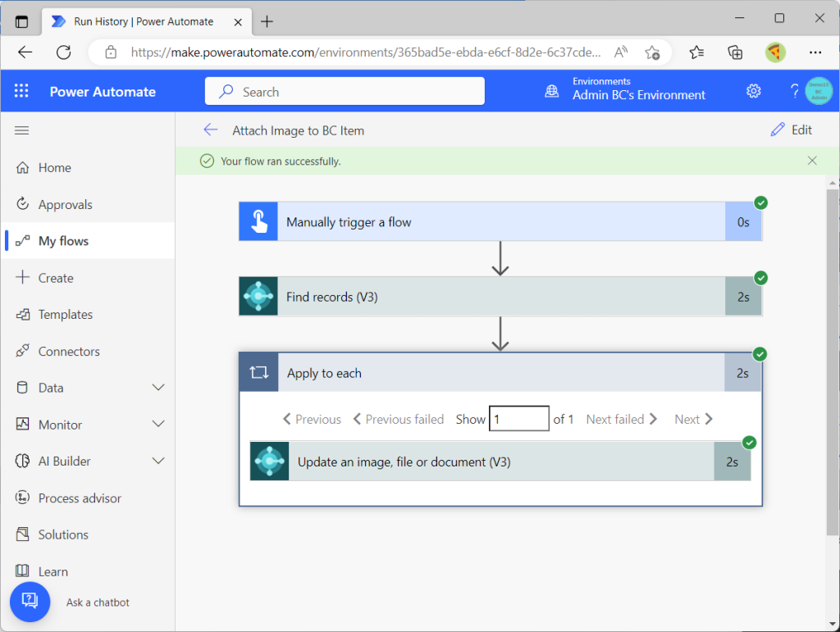Open the browser Favorites list icon
The height and width of the screenshot is (632, 840).
pos(696,52)
